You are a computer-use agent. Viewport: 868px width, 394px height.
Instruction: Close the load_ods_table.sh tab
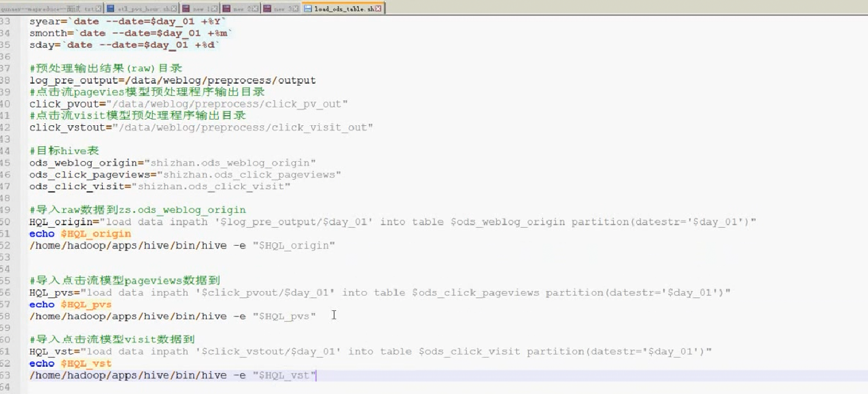pyautogui.click(x=377, y=9)
